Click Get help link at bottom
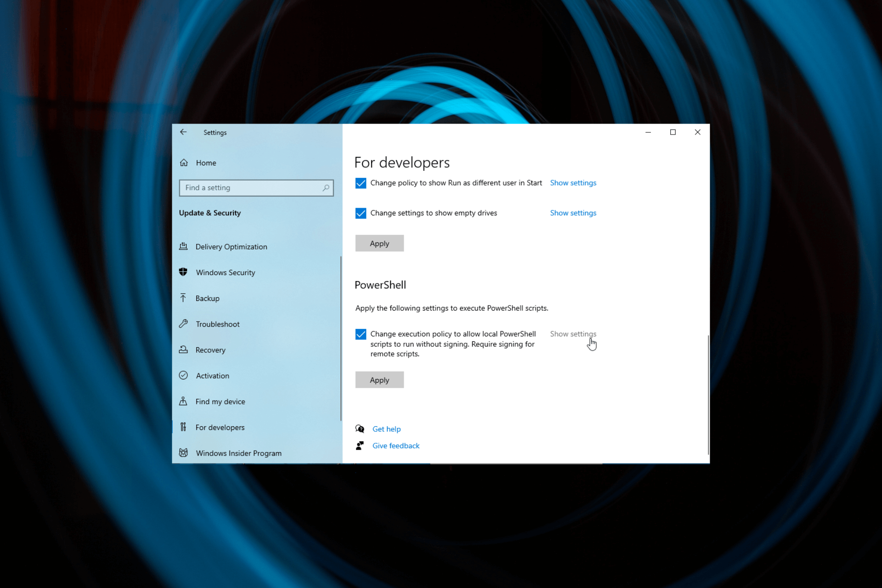Screen dimensions: 882x588 tap(386, 429)
